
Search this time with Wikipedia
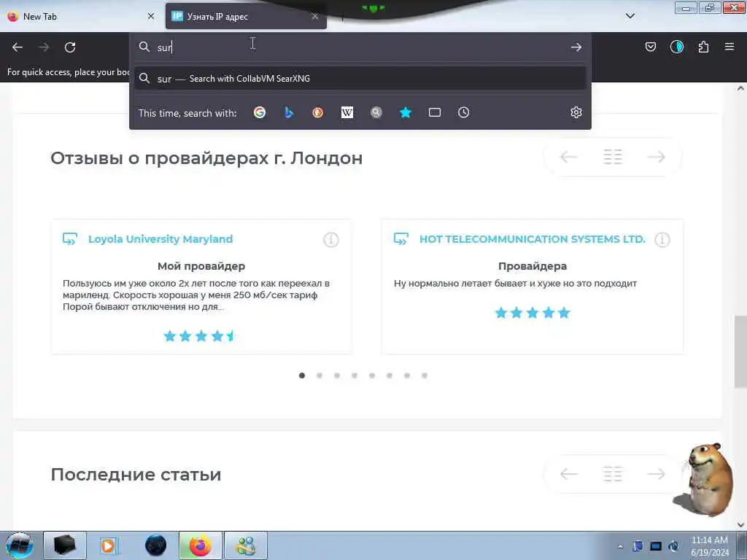(347, 112)
